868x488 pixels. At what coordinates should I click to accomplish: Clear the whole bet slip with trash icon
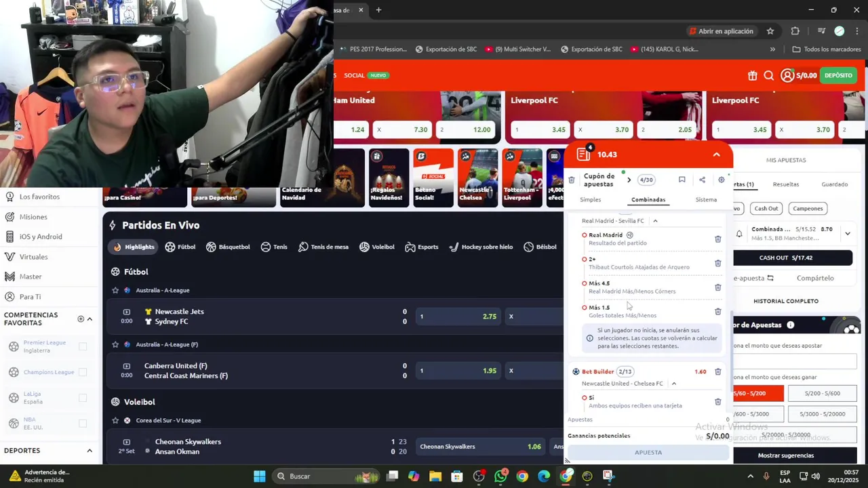click(572, 180)
